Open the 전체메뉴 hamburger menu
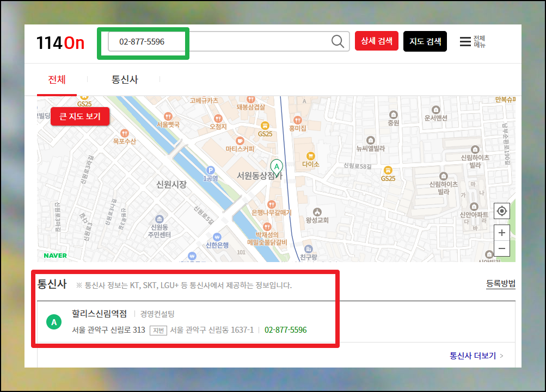 point(473,41)
